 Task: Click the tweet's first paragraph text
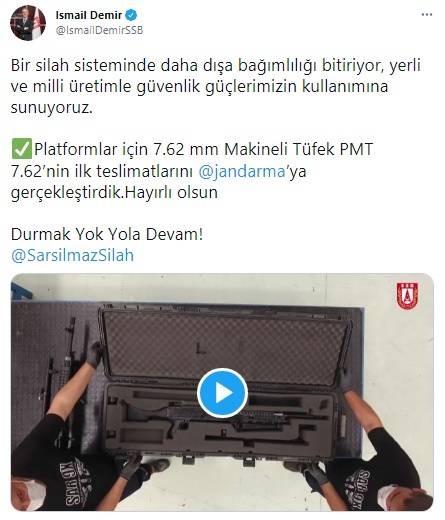pyautogui.click(x=216, y=86)
